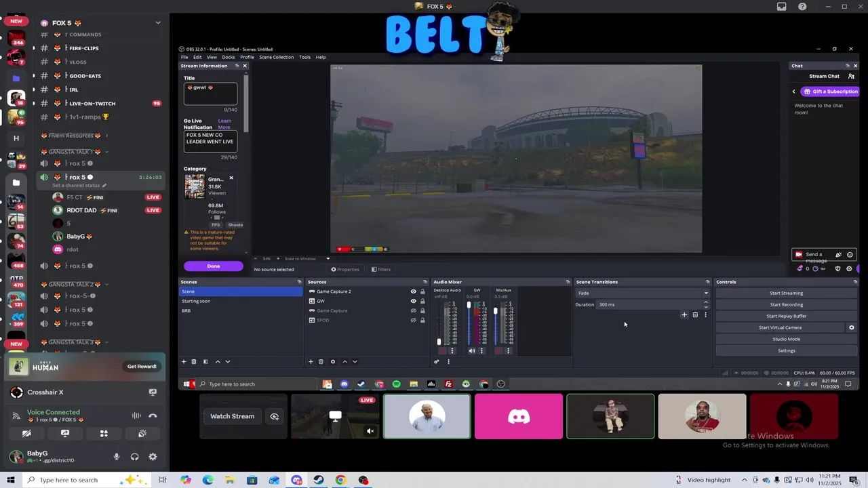Click Start Replay Buffer
Screen dimensions: 868x488
coord(786,316)
